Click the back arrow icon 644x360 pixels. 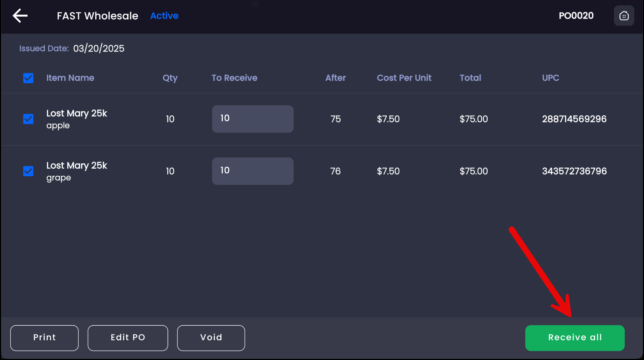tap(20, 15)
